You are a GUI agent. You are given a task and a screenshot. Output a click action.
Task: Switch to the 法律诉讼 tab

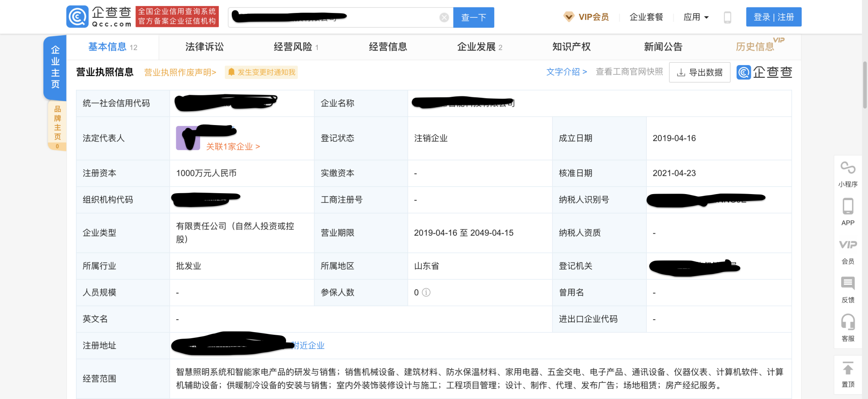(204, 46)
